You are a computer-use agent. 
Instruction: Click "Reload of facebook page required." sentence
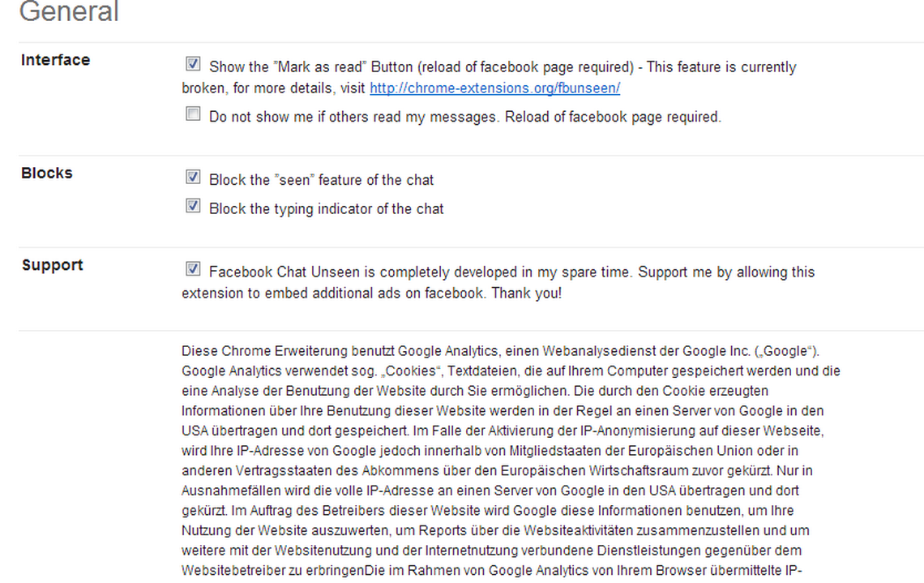click(613, 117)
